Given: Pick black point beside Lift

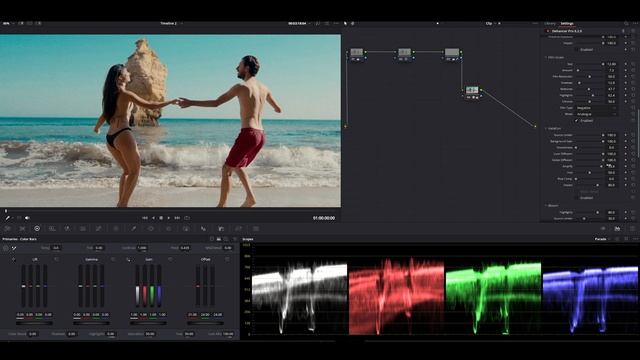Looking at the screenshot, I should click(x=14, y=259).
